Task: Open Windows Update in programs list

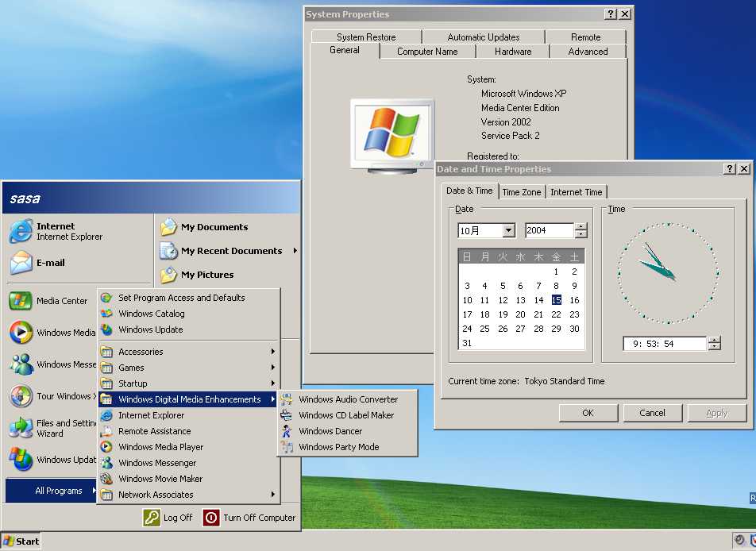Action: click(150, 329)
